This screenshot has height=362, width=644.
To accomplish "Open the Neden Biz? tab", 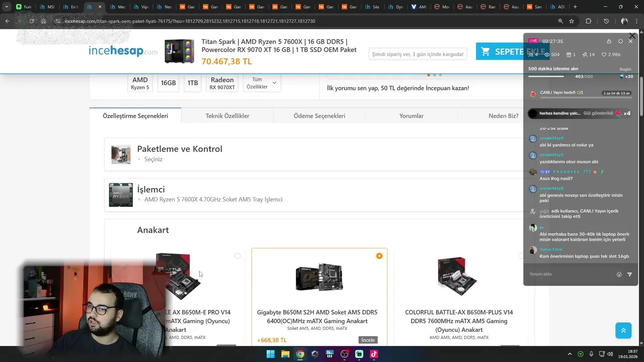I will pos(503,116).
